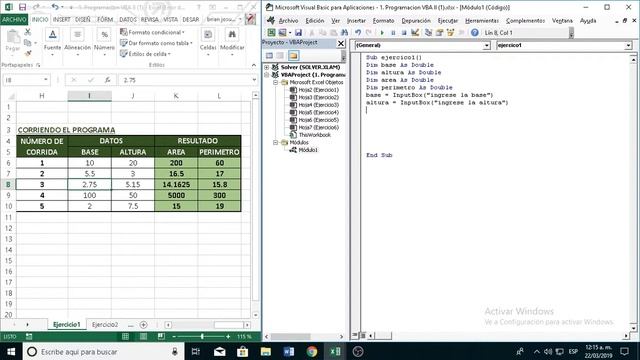Open the Herramientas menu in VBA editor
The image size is (640, 360).
click(482, 20)
